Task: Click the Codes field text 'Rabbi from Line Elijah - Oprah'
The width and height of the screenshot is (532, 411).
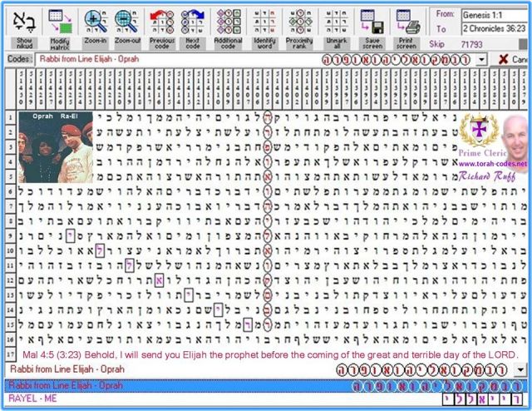Action: [89, 59]
